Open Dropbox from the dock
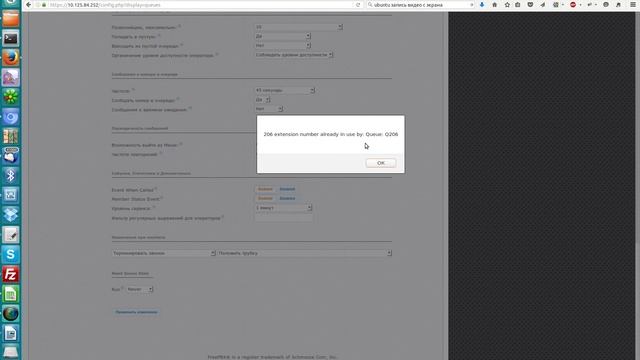640x360 pixels. [x=11, y=215]
